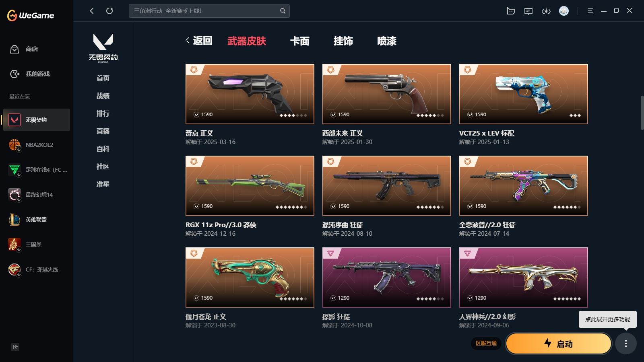The height and width of the screenshot is (362, 644).
Task: Open the hamburger main menu
Action: click(x=590, y=11)
